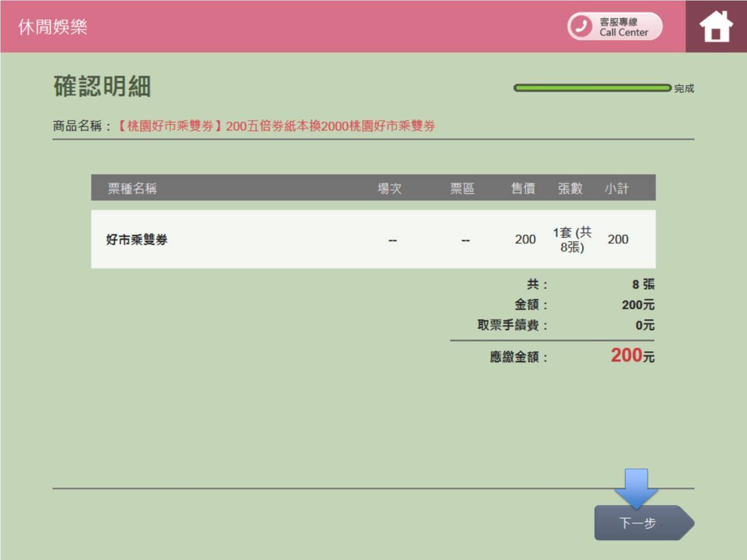Click the 售價 column header
This screenshot has height=560, width=747.
point(523,189)
